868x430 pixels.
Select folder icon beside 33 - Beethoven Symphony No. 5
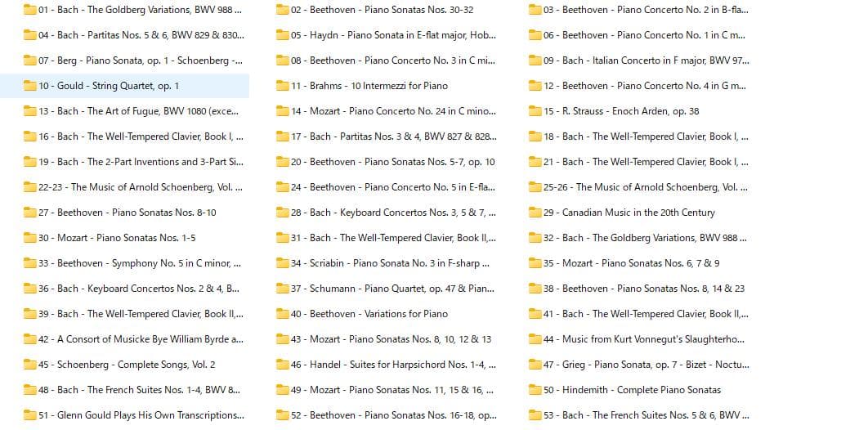point(30,263)
